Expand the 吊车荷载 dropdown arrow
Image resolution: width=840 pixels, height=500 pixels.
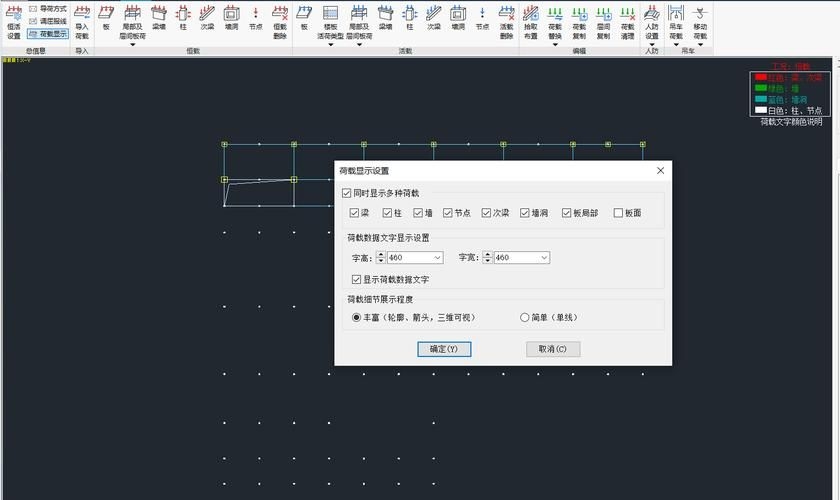(x=676, y=45)
